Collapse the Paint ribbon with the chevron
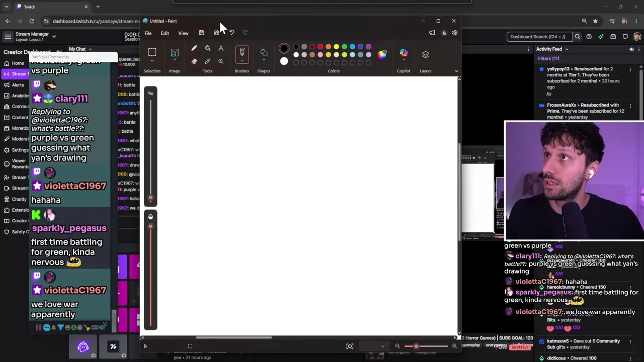The width and height of the screenshot is (644, 362). [x=456, y=71]
